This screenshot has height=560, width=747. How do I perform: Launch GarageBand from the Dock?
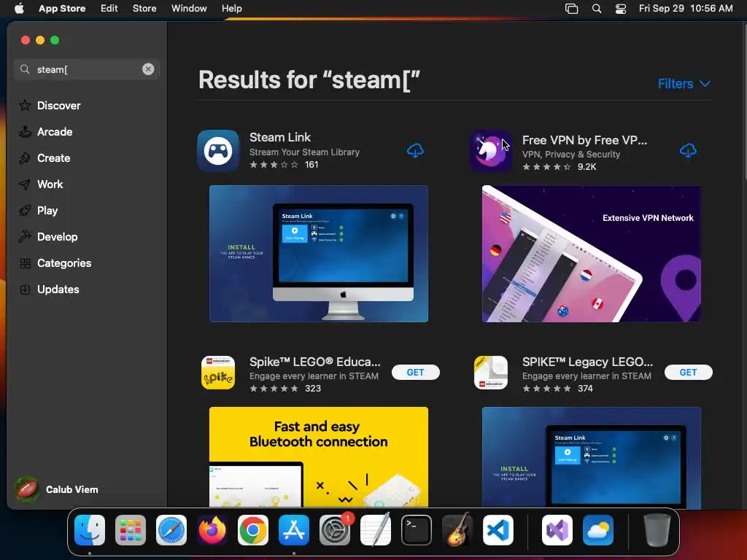(x=457, y=530)
